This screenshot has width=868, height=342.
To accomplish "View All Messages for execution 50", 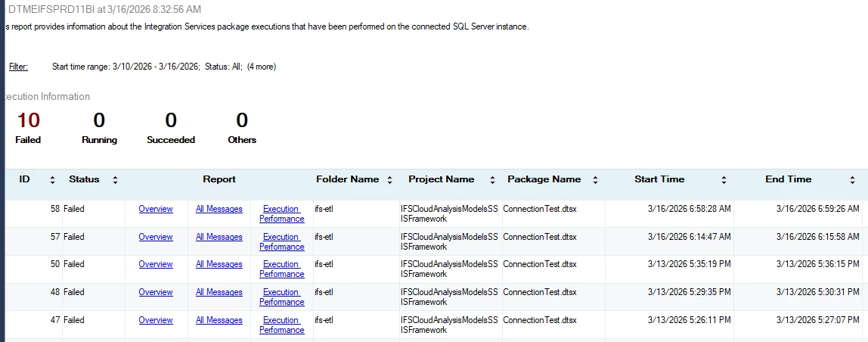I will tap(219, 264).
